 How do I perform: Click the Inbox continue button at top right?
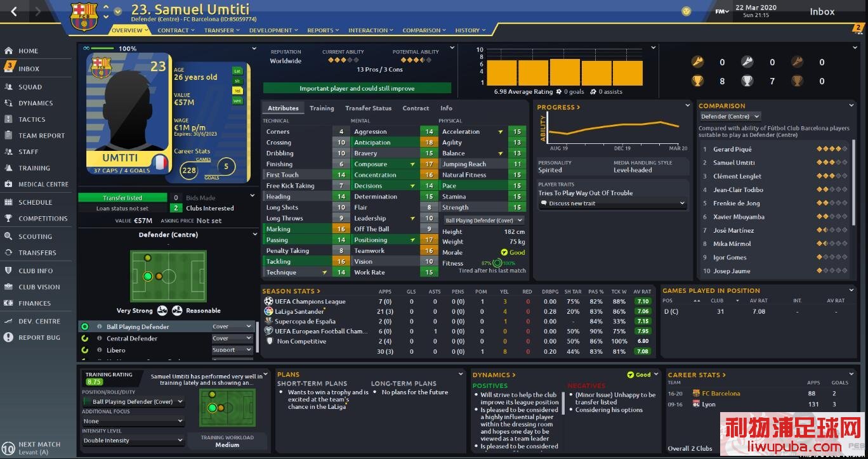coord(822,11)
